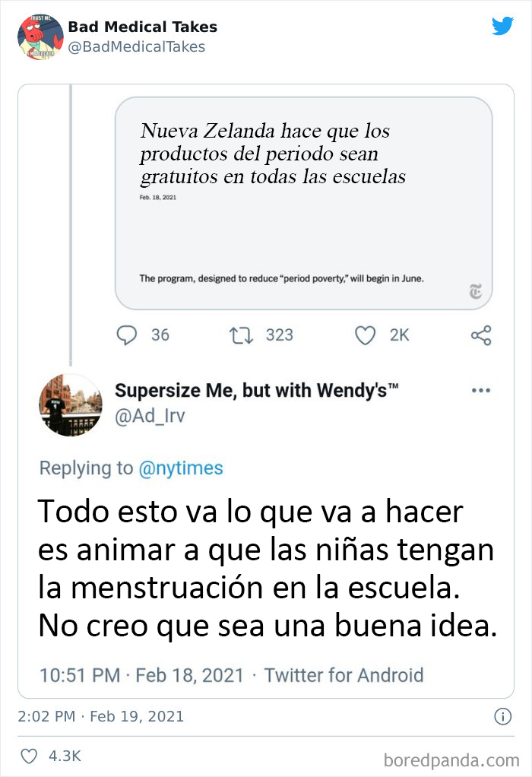
Task: Open the three-dot more options menu
Action: [x=481, y=391]
